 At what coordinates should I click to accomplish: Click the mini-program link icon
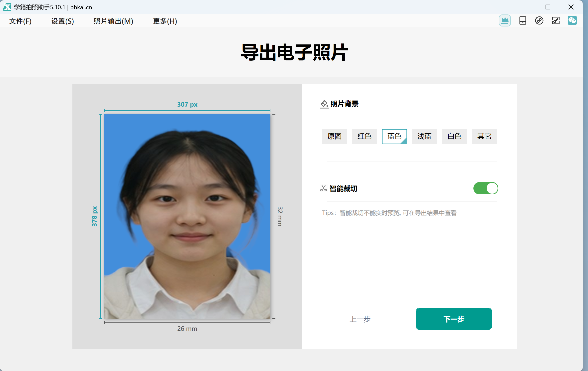coord(539,20)
